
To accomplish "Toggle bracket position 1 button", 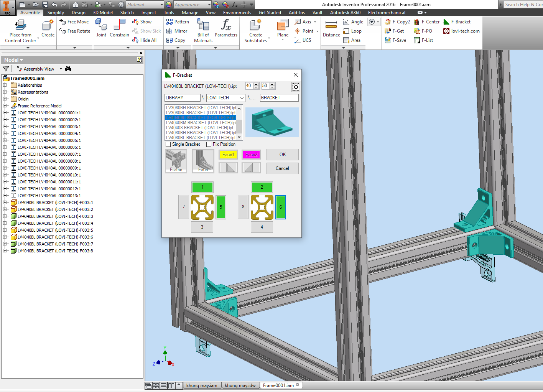I will pos(202,187).
